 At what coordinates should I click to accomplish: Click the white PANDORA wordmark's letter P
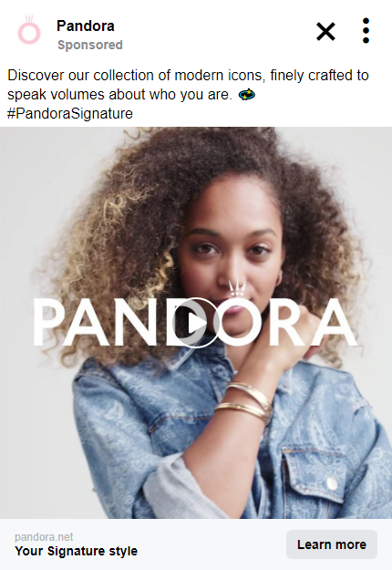48,322
